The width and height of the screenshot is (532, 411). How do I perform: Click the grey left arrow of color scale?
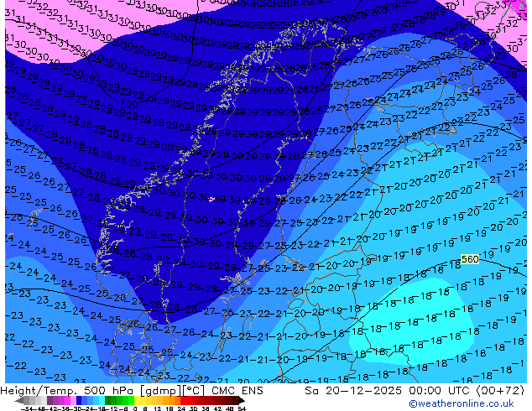tap(18, 401)
